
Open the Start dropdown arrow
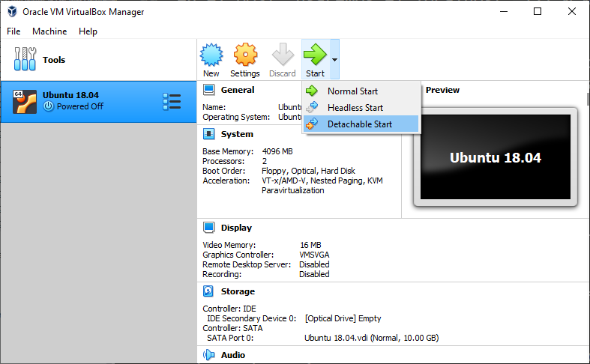tap(334, 59)
